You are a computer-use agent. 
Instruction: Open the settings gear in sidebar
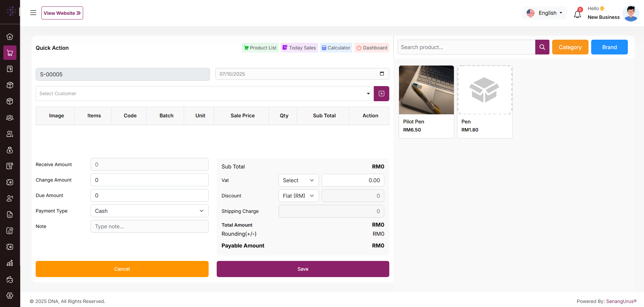(x=10, y=295)
